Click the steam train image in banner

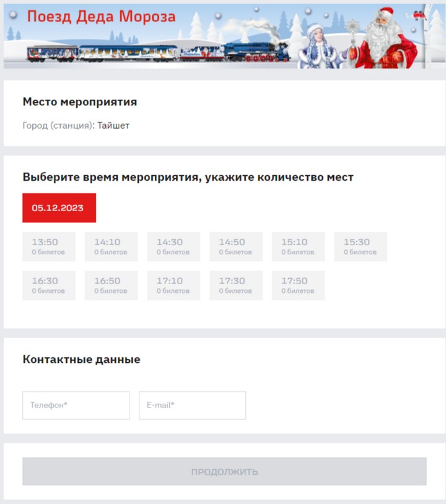tap(158, 53)
